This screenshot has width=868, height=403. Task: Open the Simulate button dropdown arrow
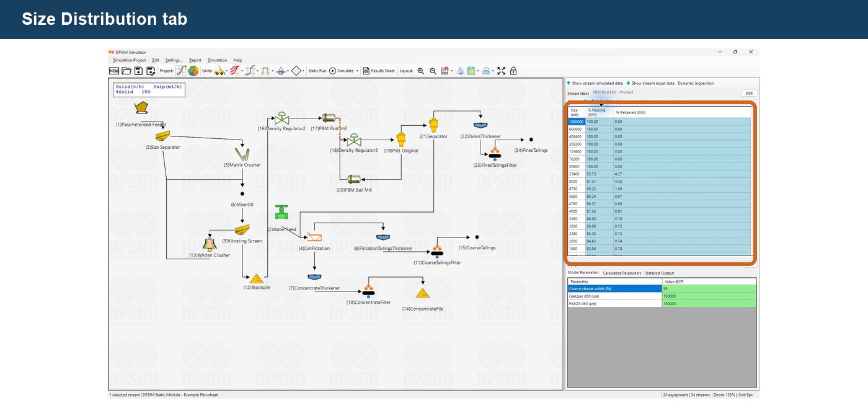pos(358,71)
